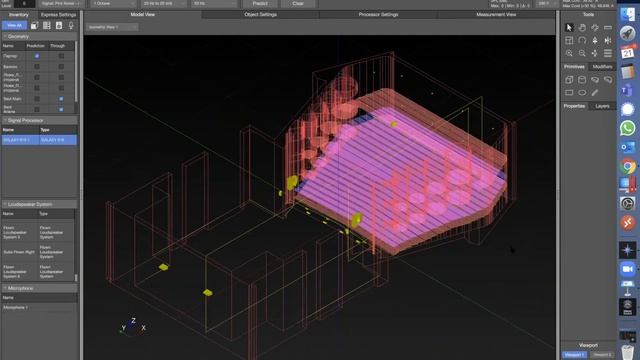Viewport: 640px width, 360px height.
Task: Filter inventory by microphone icon
Action: coord(71,26)
